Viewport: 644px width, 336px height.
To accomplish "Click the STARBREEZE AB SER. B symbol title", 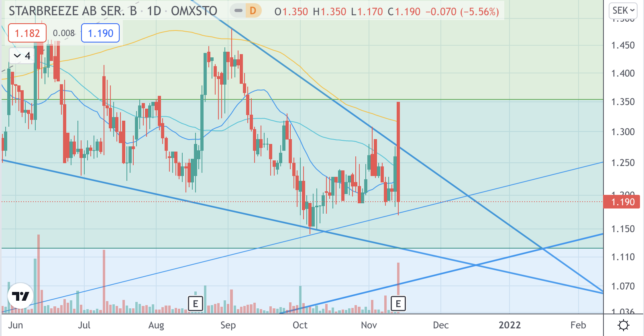I will click(73, 11).
